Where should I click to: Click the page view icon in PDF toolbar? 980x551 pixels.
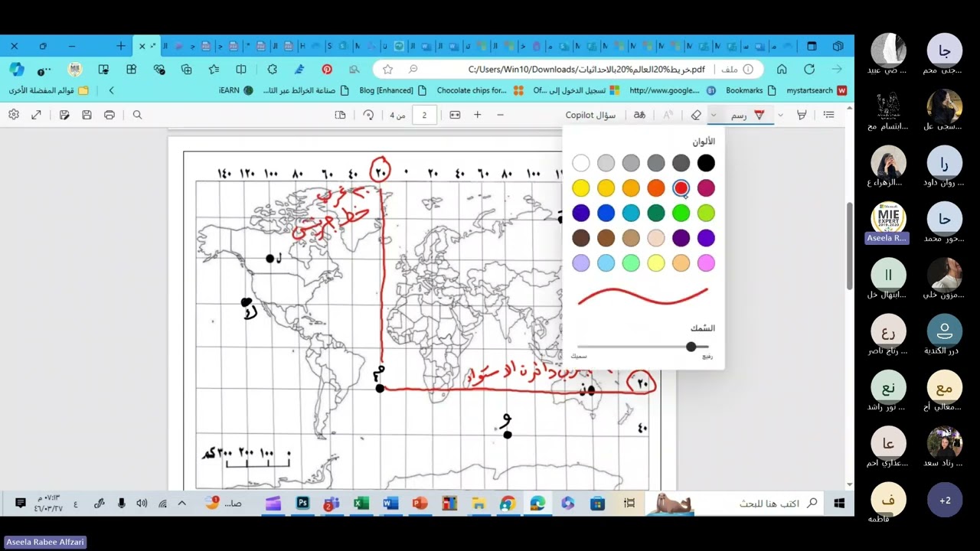(341, 115)
